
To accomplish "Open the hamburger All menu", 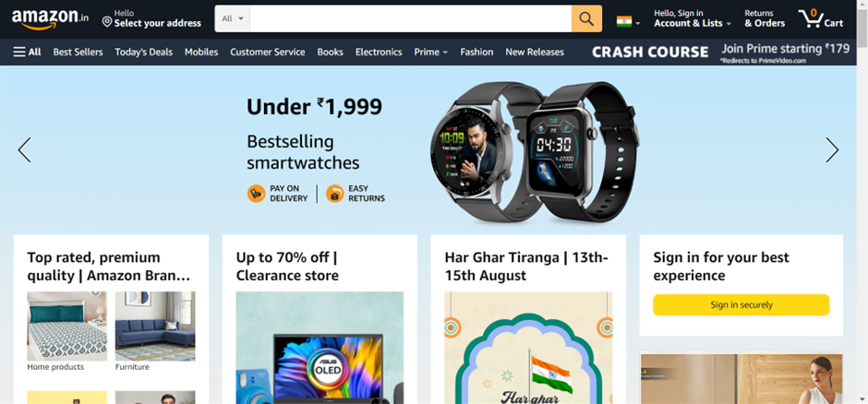I will click(27, 52).
